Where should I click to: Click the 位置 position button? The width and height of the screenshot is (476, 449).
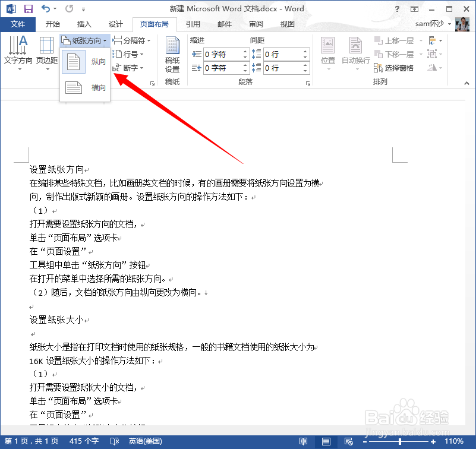(328, 53)
